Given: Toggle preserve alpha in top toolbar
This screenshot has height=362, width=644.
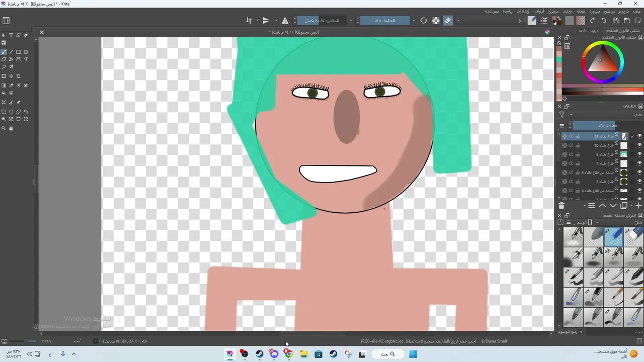Looking at the screenshot, I should 436,21.
